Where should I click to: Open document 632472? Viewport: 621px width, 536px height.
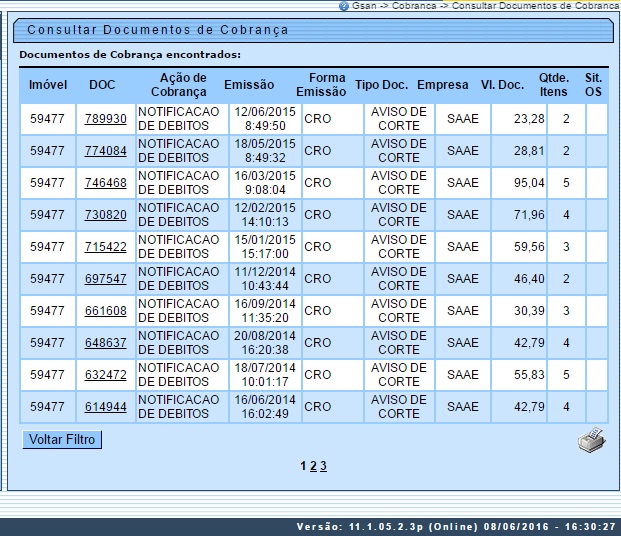tap(106, 375)
